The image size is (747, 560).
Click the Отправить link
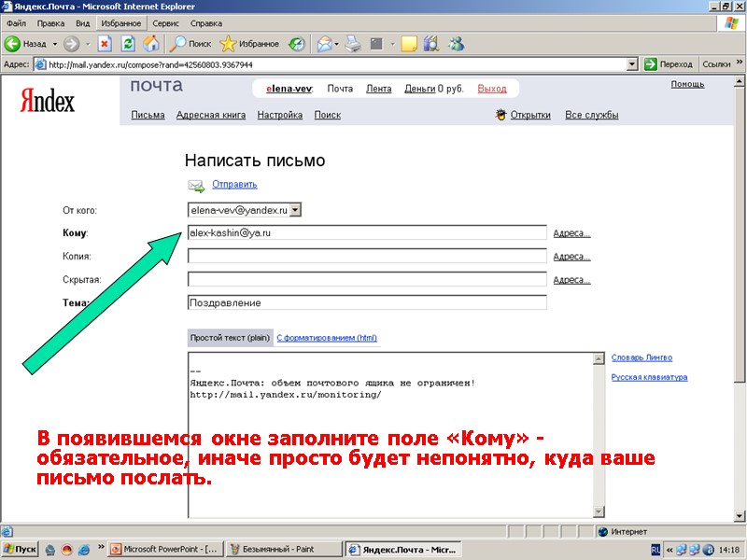click(234, 184)
